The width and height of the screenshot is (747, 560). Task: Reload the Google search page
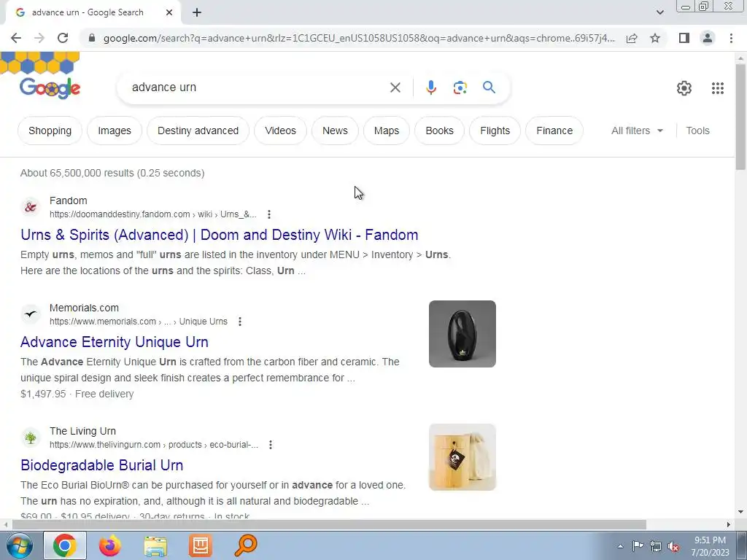(63, 38)
